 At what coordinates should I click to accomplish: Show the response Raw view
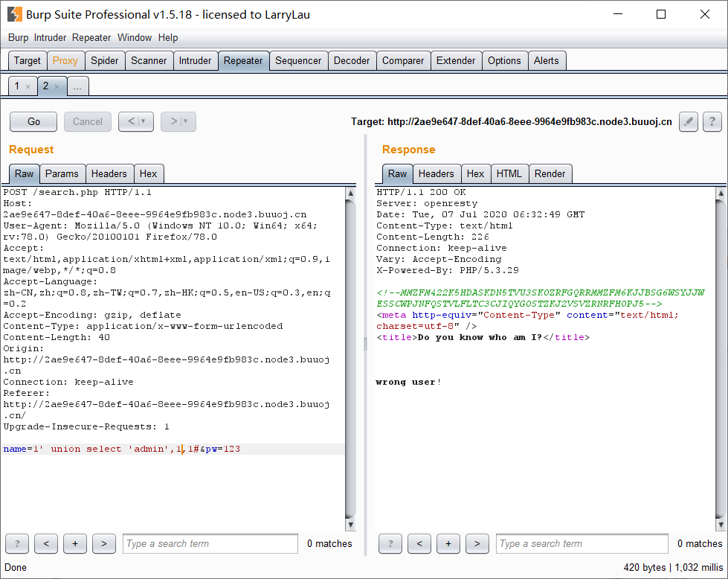pos(397,174)
